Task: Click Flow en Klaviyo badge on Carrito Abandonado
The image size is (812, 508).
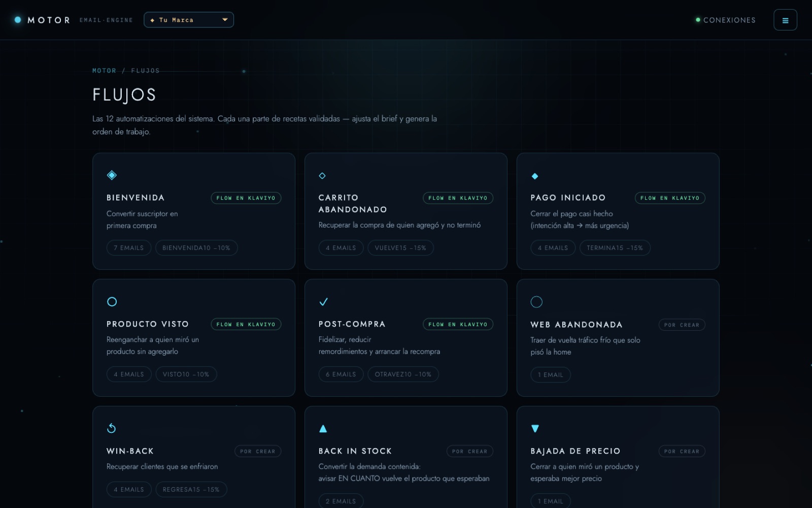Action: 458,198
